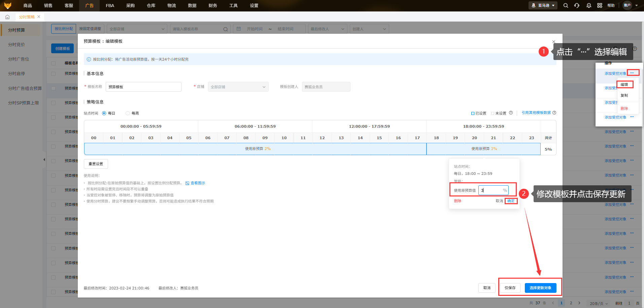This screenshot has height=308, width=644.
Task: Click the 18:00-23:59 budget time bar
Action: coord(483,149)
